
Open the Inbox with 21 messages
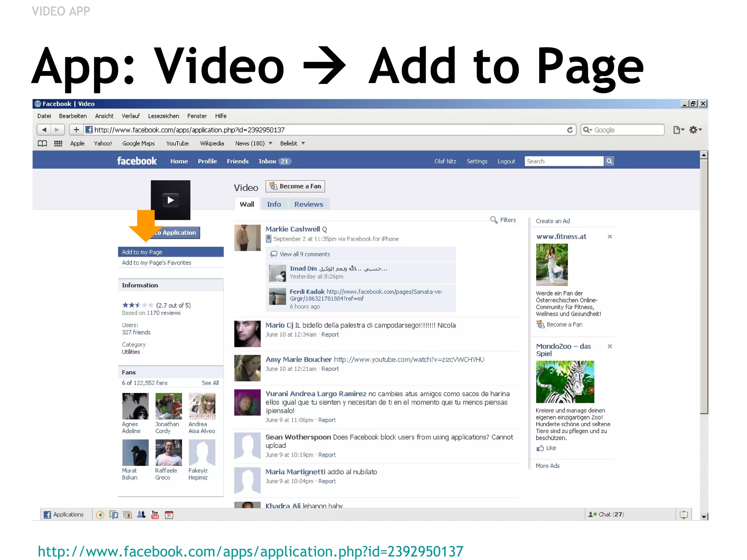(275, 161)
